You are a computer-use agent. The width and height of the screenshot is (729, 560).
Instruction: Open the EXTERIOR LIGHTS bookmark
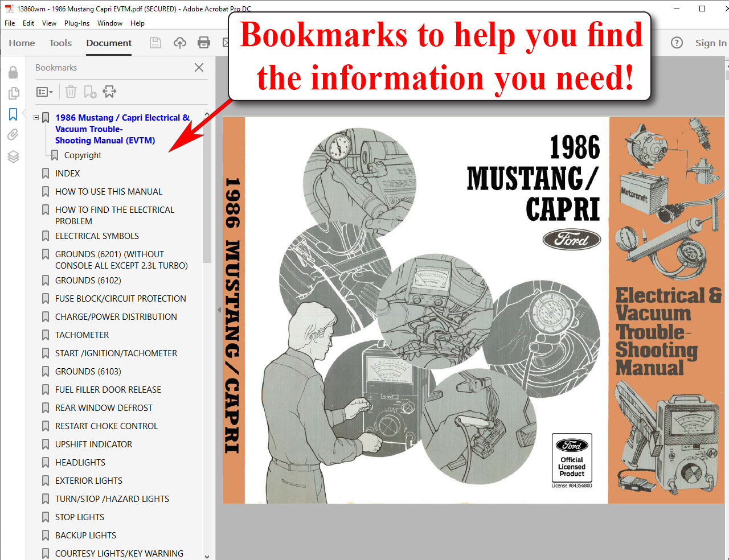point(89,481)
